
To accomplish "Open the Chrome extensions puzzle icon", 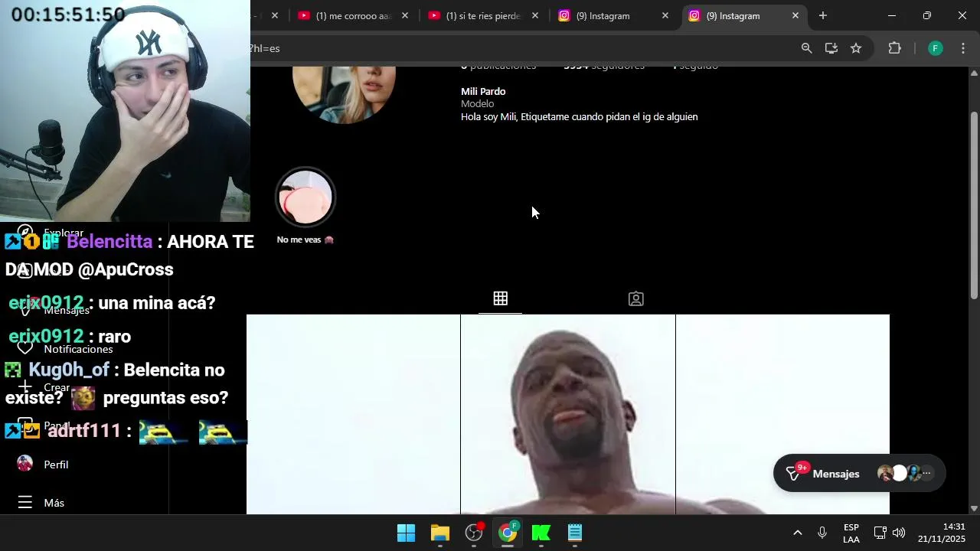I will point(894,48).
